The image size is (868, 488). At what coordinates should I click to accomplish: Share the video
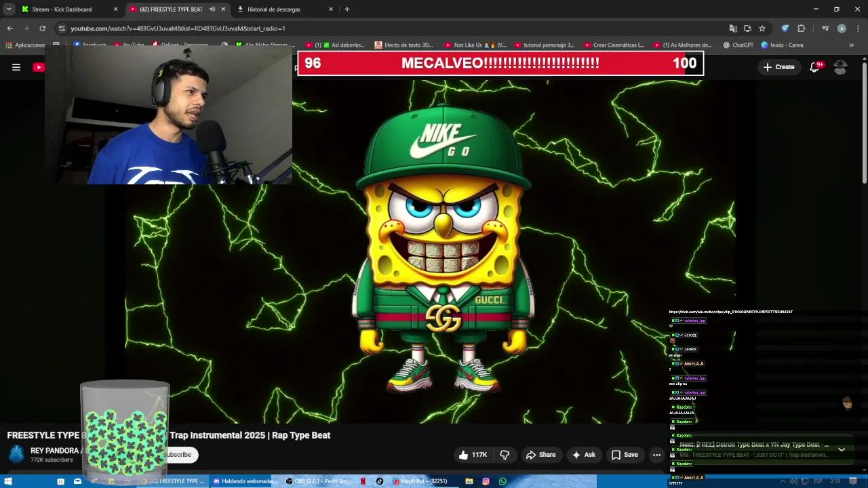click(540, 455)
